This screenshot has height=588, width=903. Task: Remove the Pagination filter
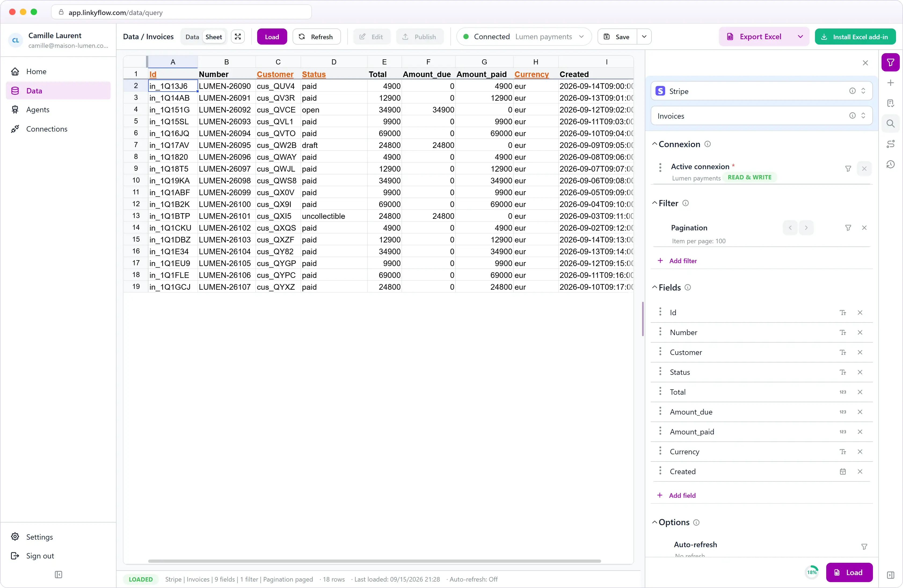click(864, 228)
